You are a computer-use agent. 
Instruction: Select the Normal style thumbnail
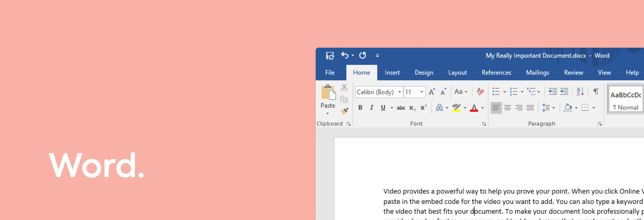pos(625,99)
